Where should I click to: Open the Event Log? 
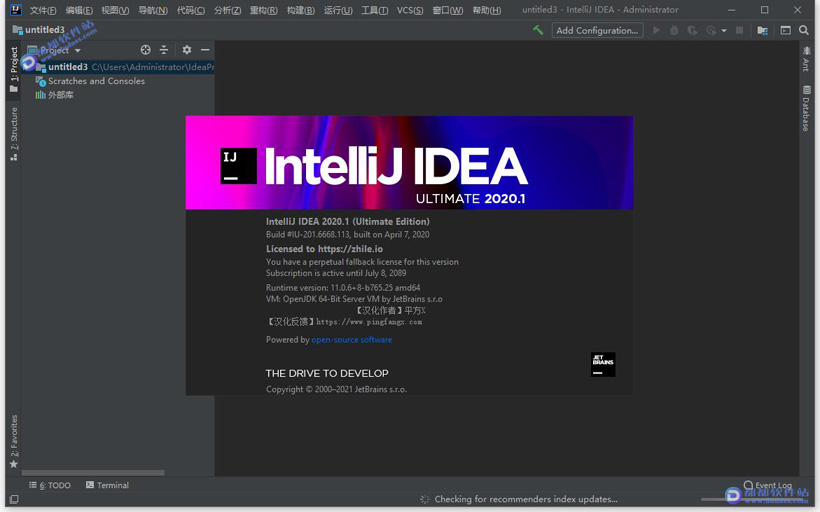pyautogui.click(x=768, y=485)
